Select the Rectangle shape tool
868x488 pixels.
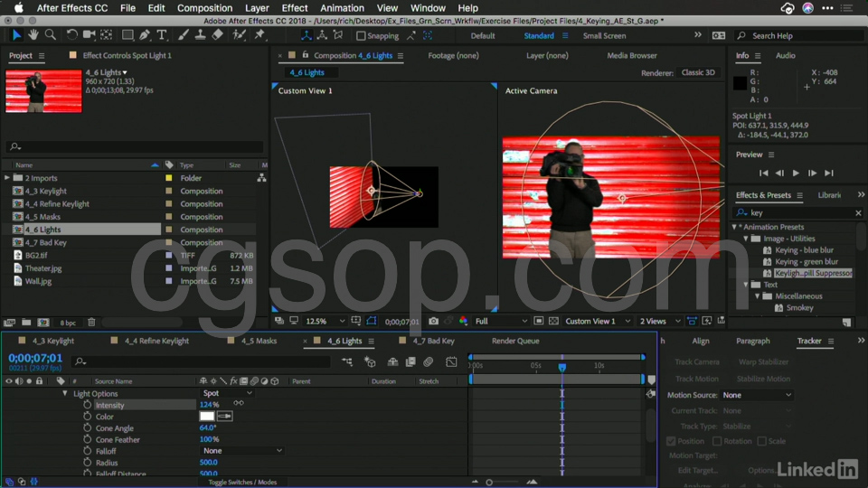click(127, 35)
